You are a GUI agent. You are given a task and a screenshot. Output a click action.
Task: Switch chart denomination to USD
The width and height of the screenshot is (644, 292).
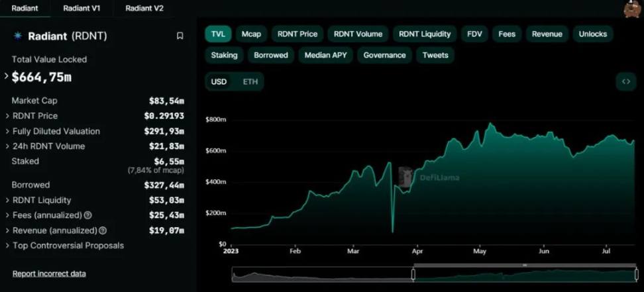click(x=219, y=81)
